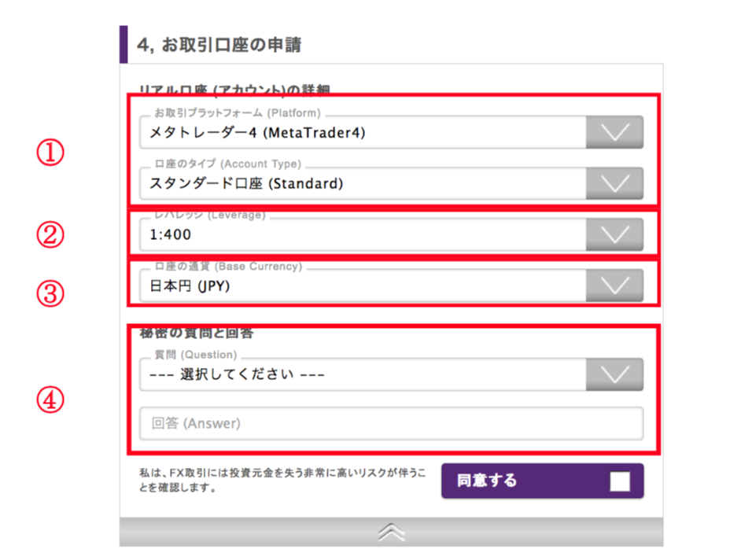The image size is (730, 560).
Task: Click the red circled number ① marker
Action: (52, 154)
